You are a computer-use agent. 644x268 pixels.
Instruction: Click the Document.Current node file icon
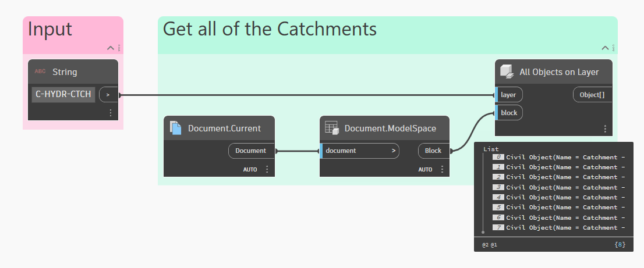[176, 128]
